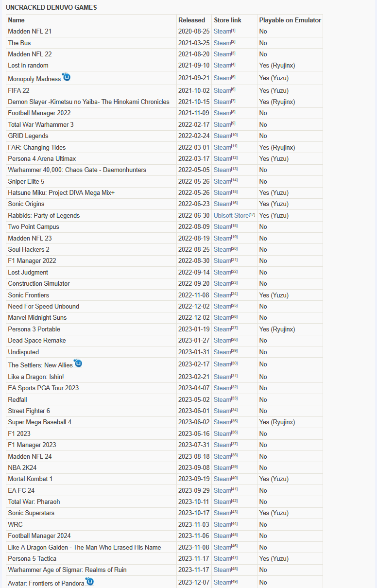The image size is (377, 588).
Task: Select the Total War: Pharaoh name cell
Action: click(x=91, y=502)
